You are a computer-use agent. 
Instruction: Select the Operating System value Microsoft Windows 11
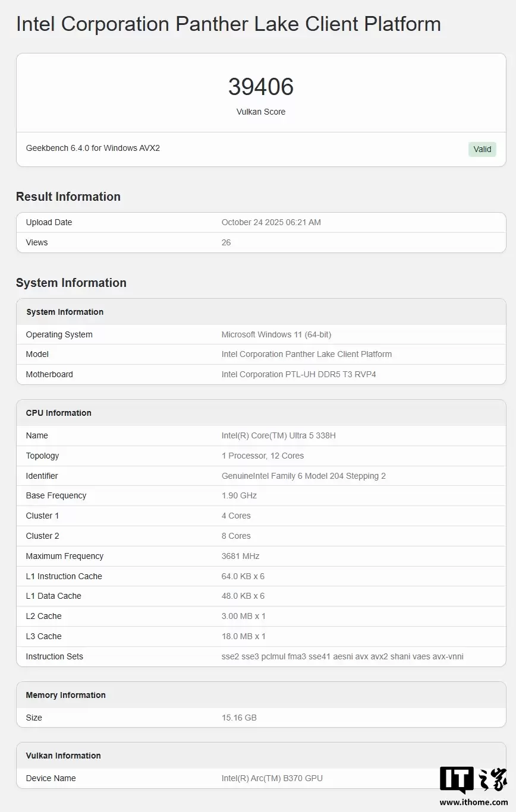[276, 334]
